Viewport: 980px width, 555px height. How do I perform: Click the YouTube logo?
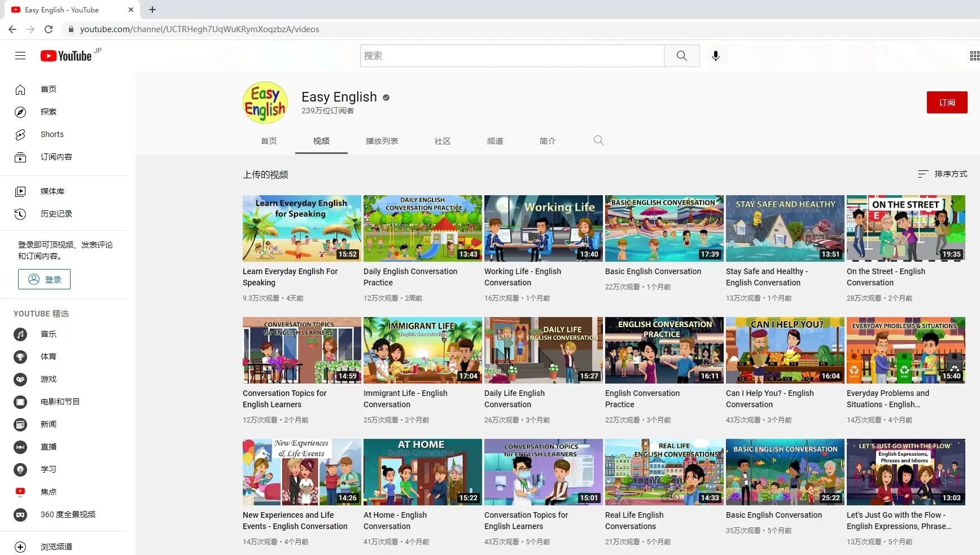66,56
